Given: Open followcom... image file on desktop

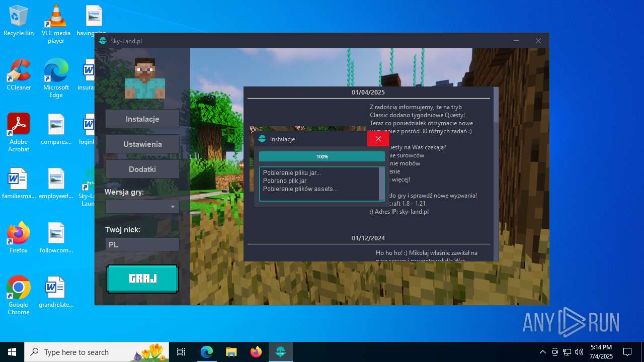Looking at the screenshot, I should click(x=56, y=238).
